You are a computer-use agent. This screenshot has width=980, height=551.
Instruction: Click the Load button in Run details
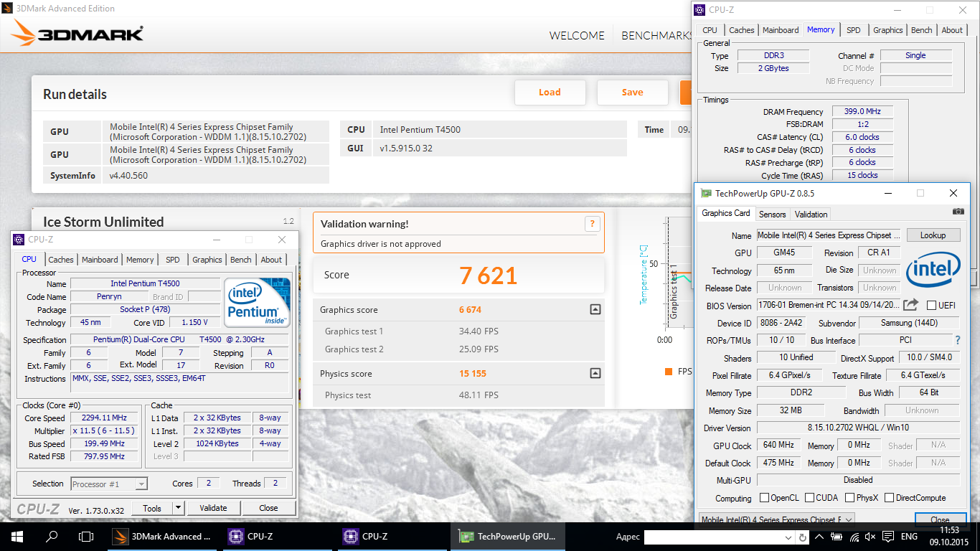tap(550, 92)
